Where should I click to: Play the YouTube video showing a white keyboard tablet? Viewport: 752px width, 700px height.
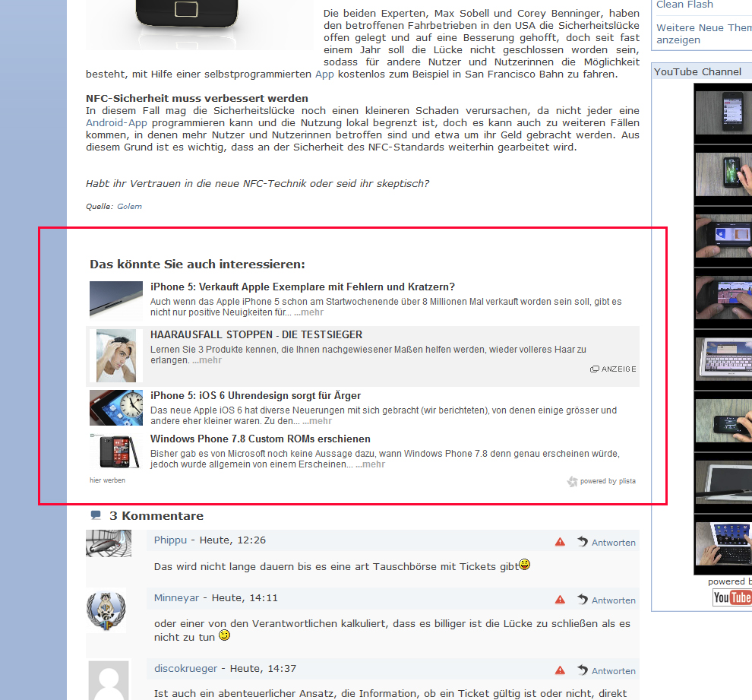(x=723, y=360)
